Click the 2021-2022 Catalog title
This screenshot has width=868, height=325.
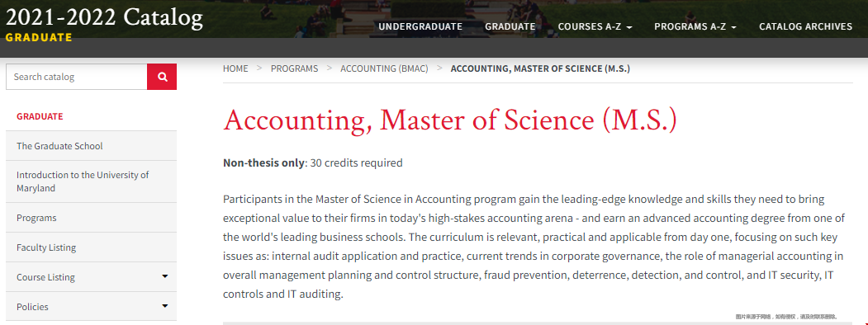click(104, 18)
